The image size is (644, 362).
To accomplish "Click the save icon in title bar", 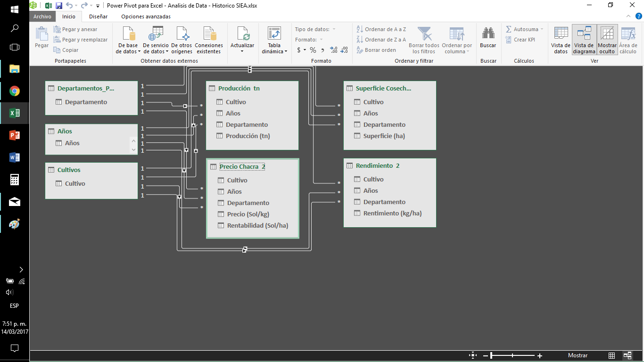I will pos(59,6).
